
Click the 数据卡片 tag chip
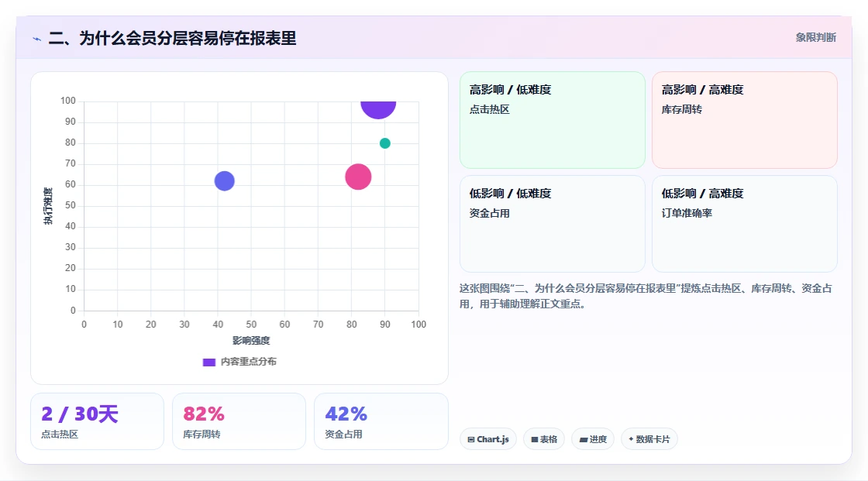[649, 439]
